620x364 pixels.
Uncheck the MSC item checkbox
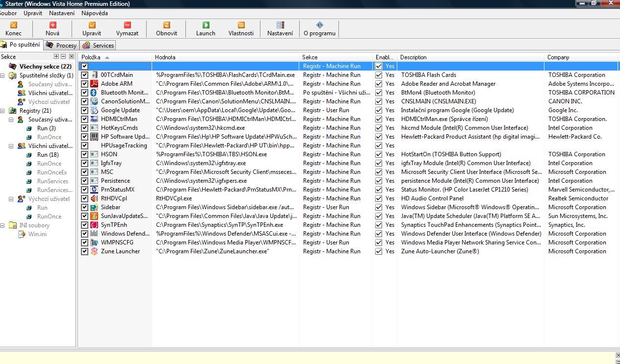point(84,172)
